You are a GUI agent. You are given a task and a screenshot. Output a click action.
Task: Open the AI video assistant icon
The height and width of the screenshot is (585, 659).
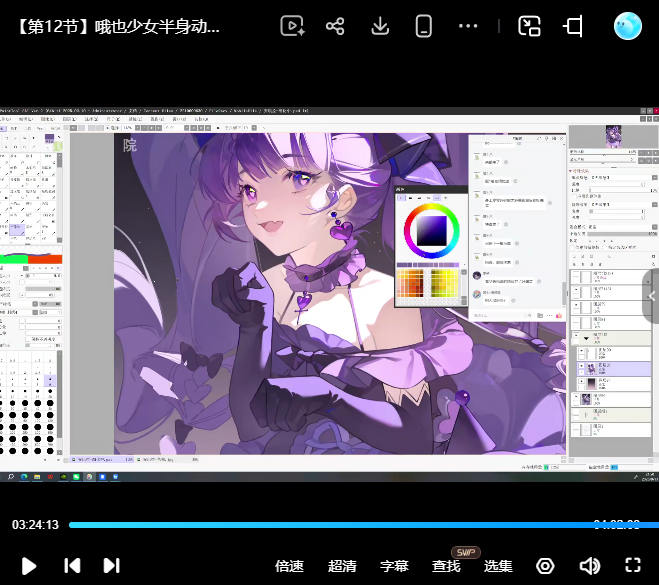292,26
